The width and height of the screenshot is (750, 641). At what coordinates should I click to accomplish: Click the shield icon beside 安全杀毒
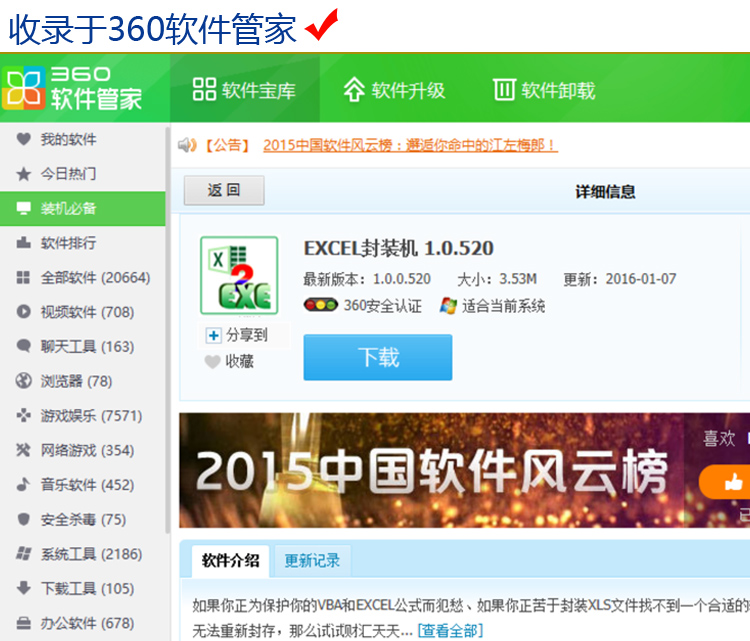tap(23, 519)
